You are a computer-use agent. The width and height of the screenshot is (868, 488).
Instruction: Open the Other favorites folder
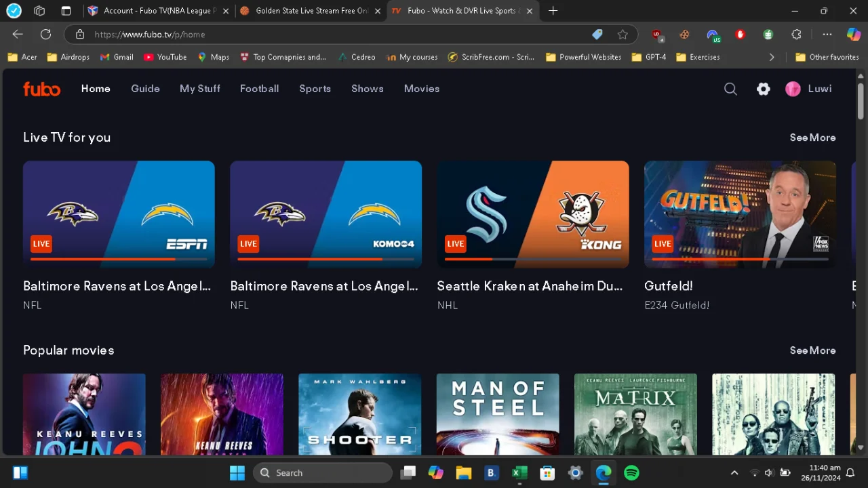(827, 58)
